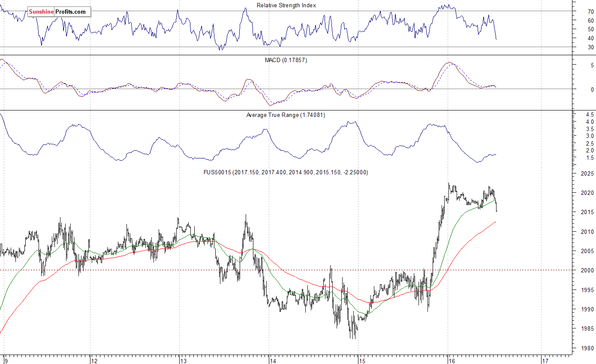Click the RSI scale value 60
This screenshot has height=364, width=596.
[x=591, y=21]
